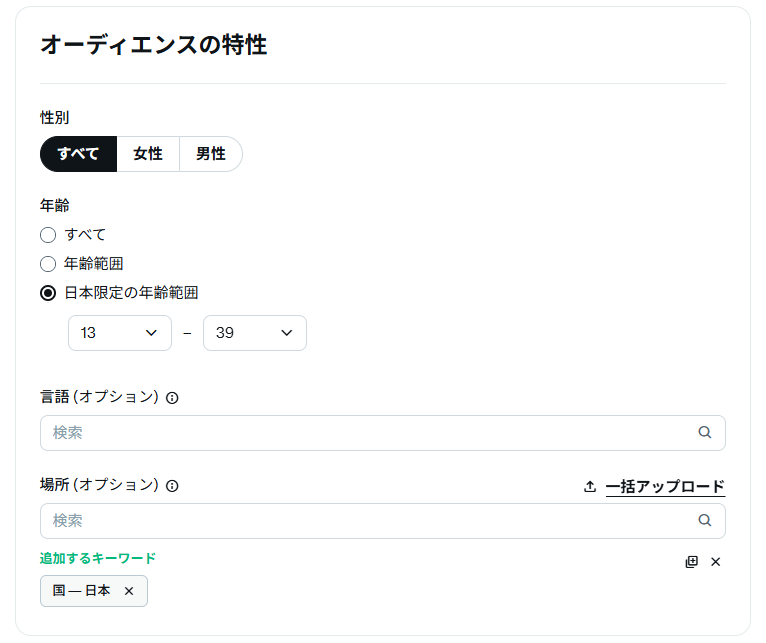Select the 女性 gender option
This screenshot has height=643, width=766.
pos(148,154)
